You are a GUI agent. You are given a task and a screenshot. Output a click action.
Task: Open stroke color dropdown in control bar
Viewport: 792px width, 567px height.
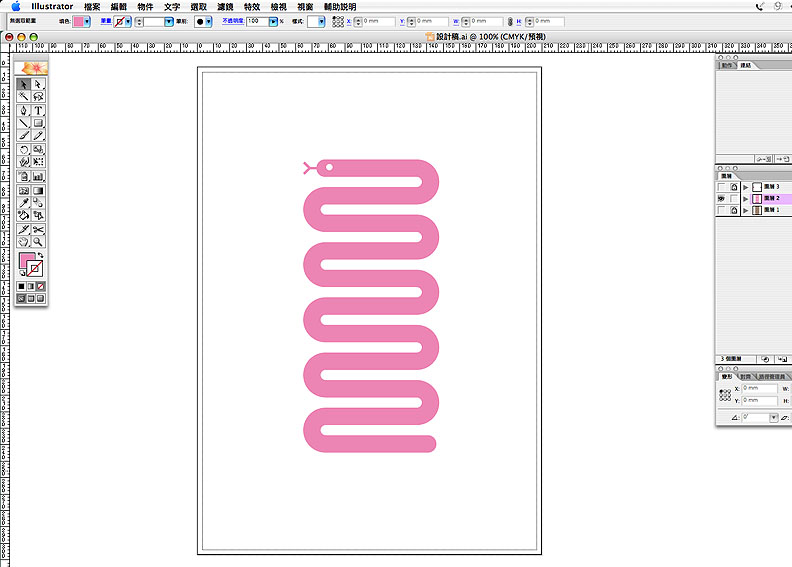tap(128, 21)
